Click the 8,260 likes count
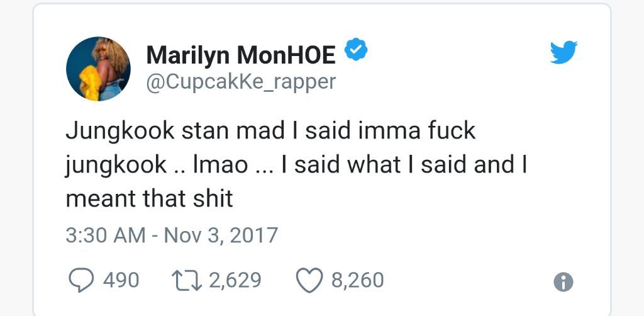This screenshot has height=316, width=644. click(x=358, y=281)
